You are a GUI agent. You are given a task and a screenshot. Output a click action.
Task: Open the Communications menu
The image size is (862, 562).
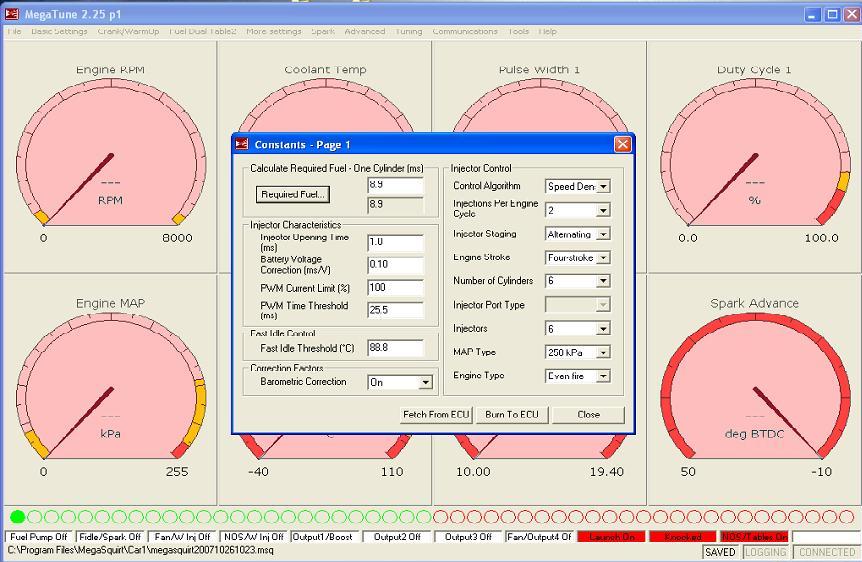[x=464, y=31]
